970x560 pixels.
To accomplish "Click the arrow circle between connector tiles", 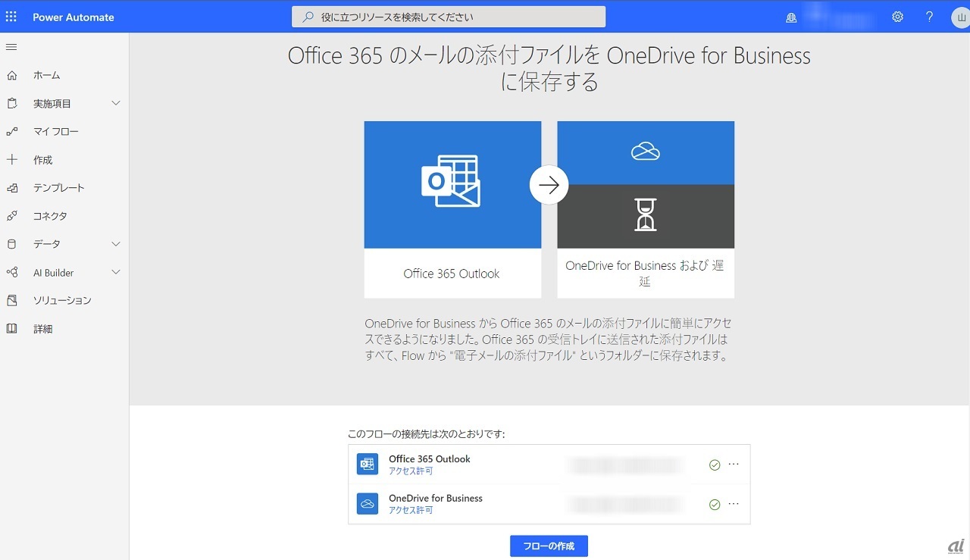I will click(x=549, y=185).
